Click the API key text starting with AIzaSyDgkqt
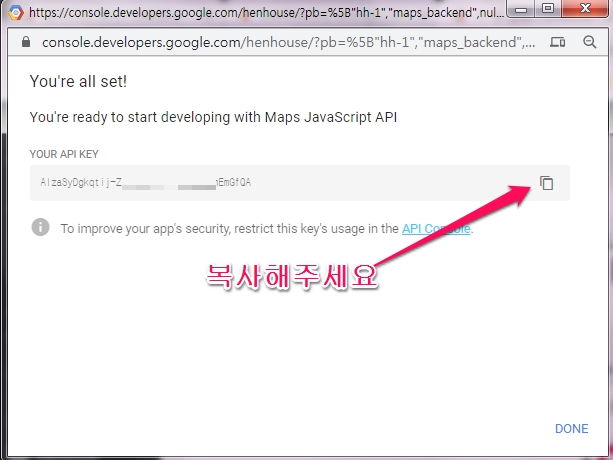Viewport: 613px width, 460px height. (145, 183)
